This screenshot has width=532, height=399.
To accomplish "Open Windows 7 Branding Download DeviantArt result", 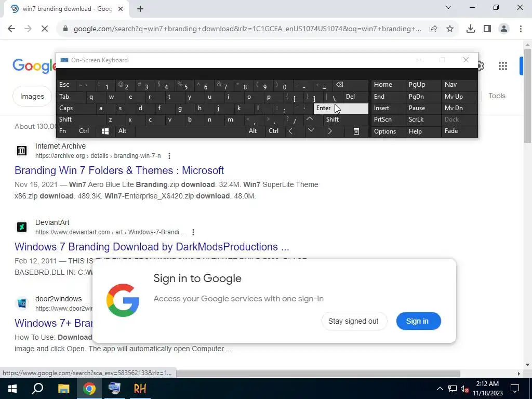I will (x=152, y=247).
